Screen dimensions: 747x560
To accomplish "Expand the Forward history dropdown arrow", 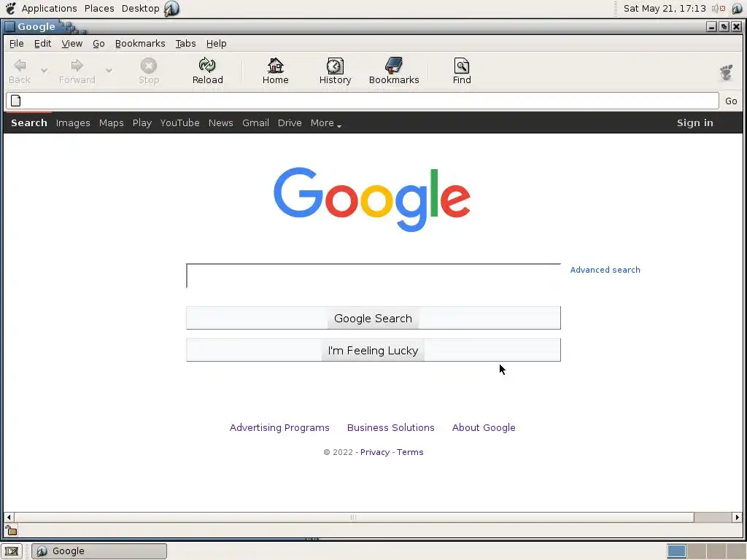I will pyautogui.click(x=109, y=71).
